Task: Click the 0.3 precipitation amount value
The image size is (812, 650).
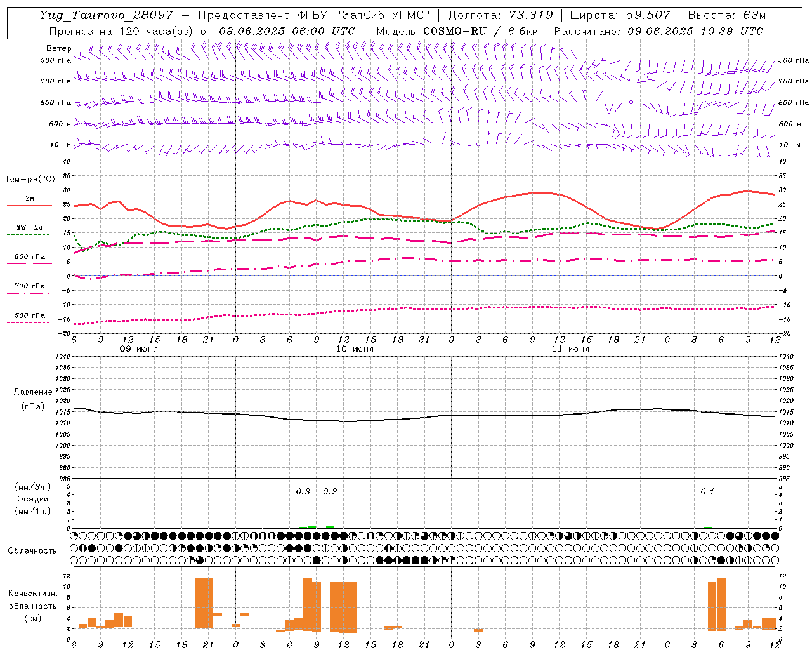Action: coord(303,492)
